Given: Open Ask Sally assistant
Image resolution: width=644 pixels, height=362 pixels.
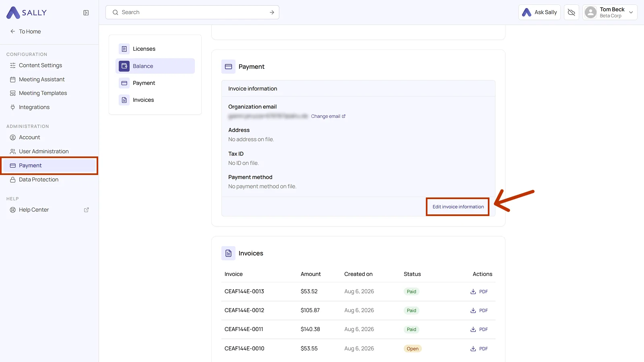Looking at the screenshot, I should tap(539, 12).
